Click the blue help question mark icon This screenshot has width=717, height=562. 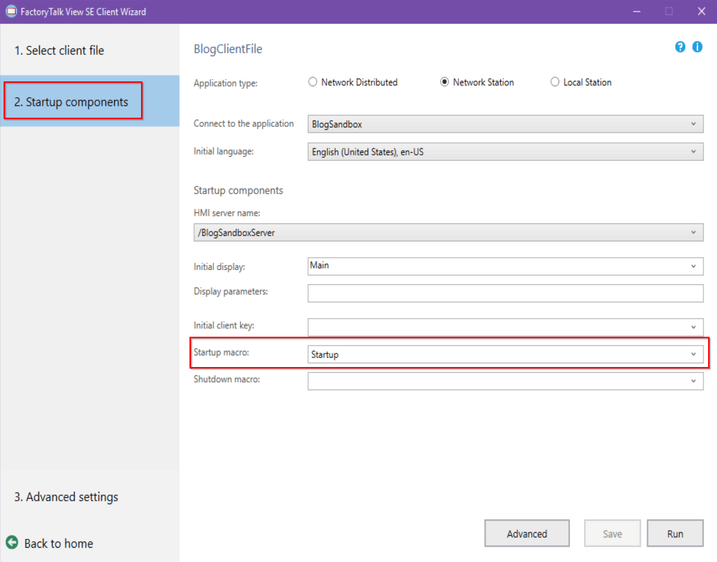(681, 47)
